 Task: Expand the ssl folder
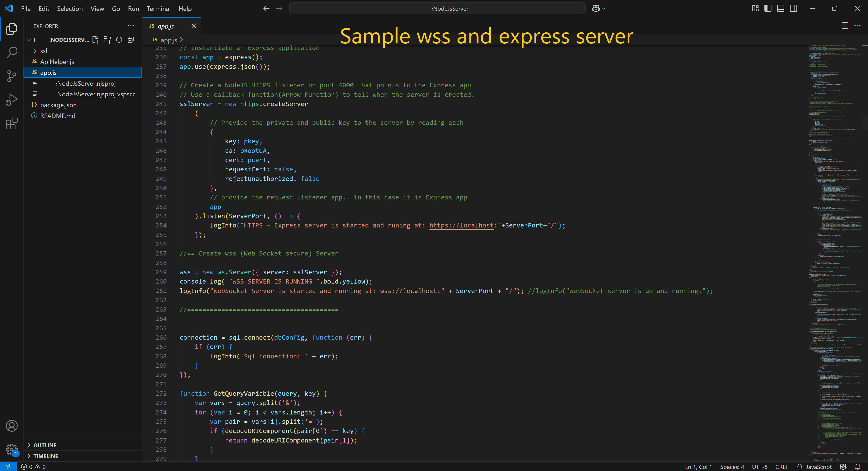tap(83, 51)
